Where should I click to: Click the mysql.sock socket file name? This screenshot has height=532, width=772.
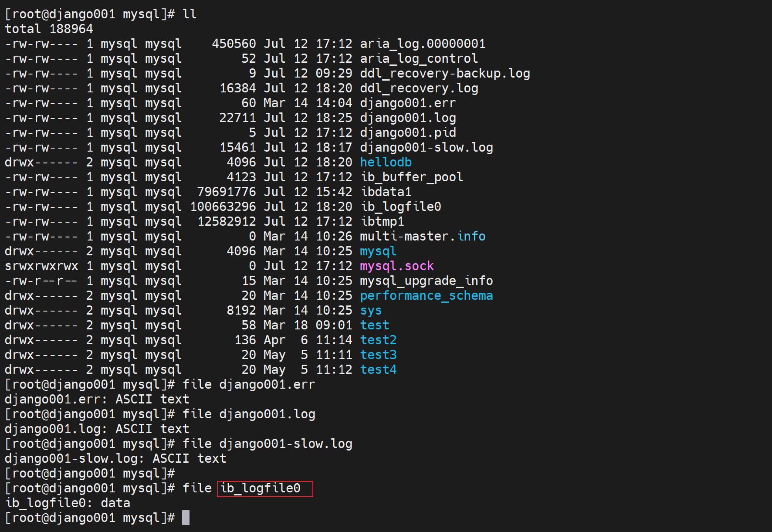(396, 266)
